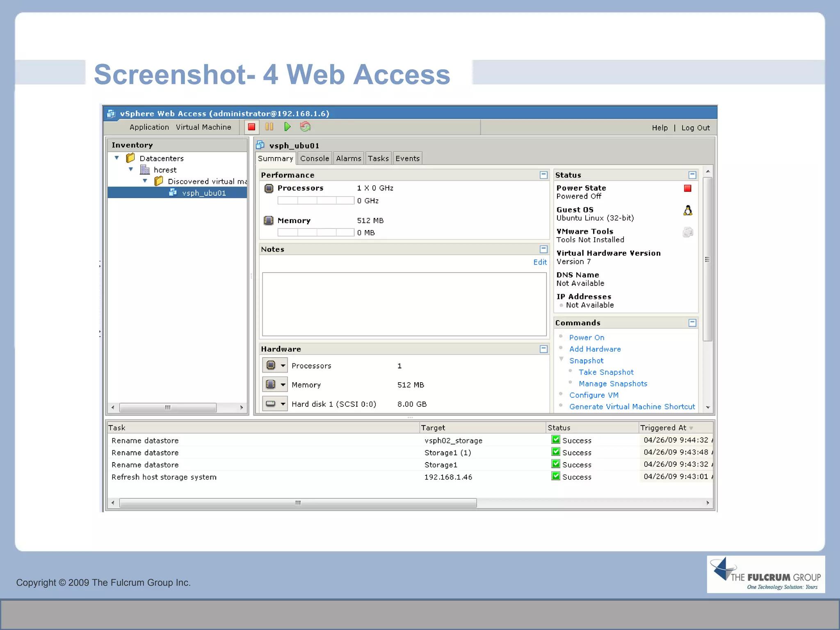This screenshot has width=840, height=630.
Task: Open the Virtual Machine menu
Action: (x=203, y=127)
